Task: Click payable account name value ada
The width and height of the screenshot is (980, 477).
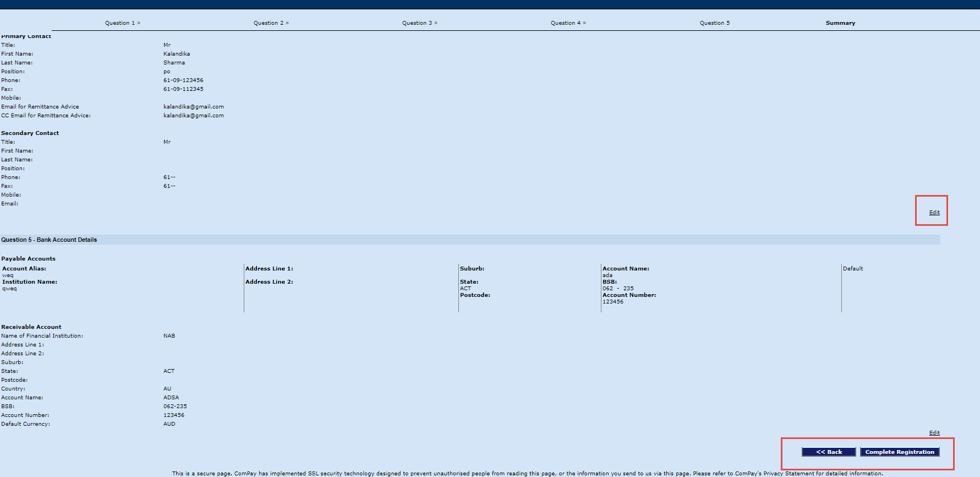Action: point(607,275)
